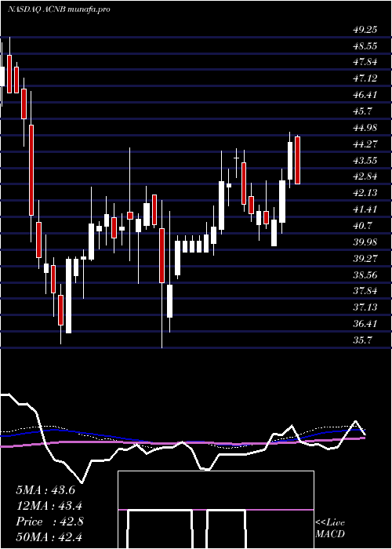Select the tall red candle falling through 44.98
The width and height of the screenshot is (392, 549).
pyautogui.click(x=31, y=170)
